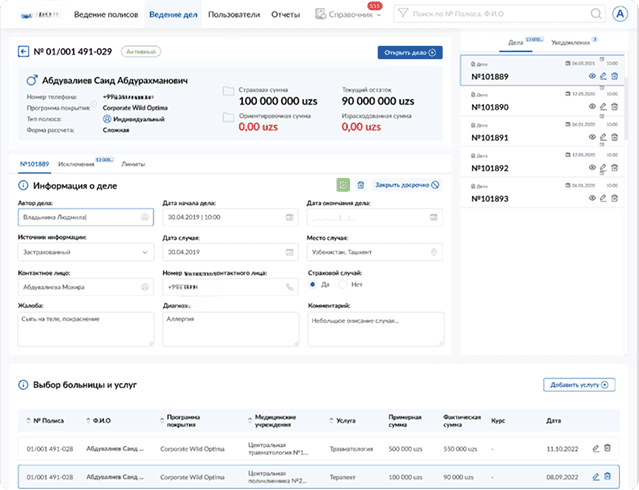View case №101889 via eye icon

tap(592, 76)
